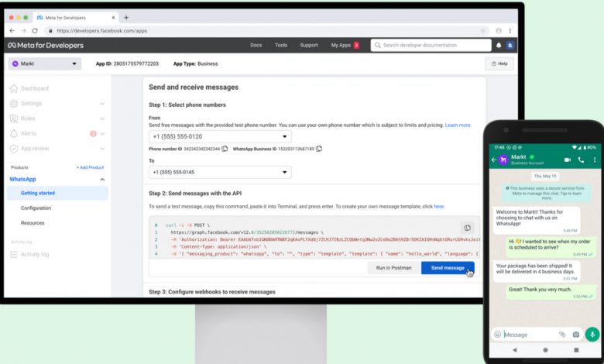
Task: Open the To phone number dropdown
Action: (220, 172)
